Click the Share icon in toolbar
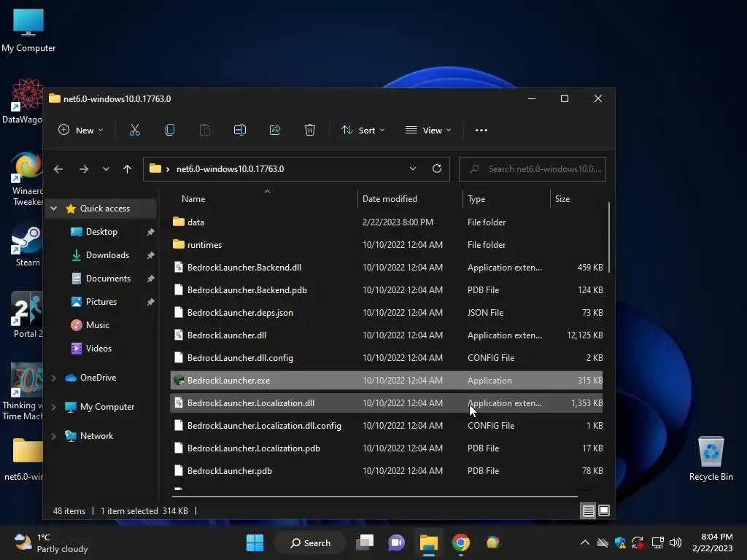 click(x=275, y=130)
